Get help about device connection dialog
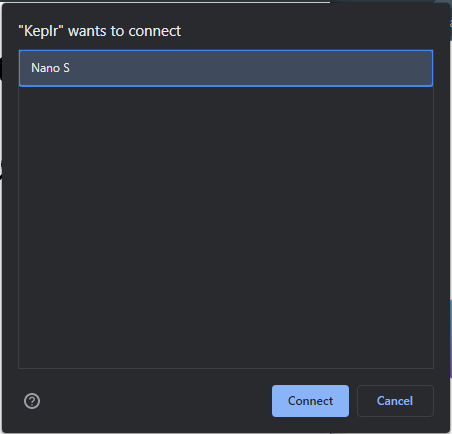The height and width of the screenshot is (434, 452). coord(32,401)
